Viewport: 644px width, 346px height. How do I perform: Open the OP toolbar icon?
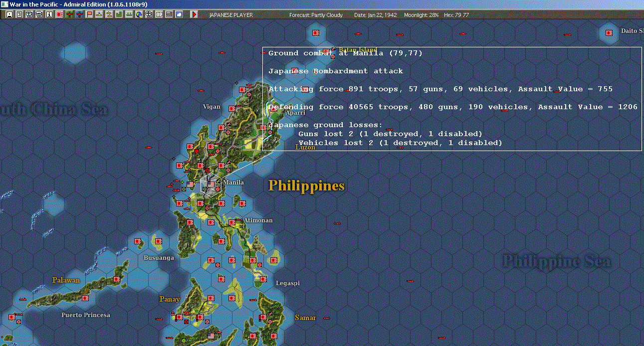(x=159, y=14)
